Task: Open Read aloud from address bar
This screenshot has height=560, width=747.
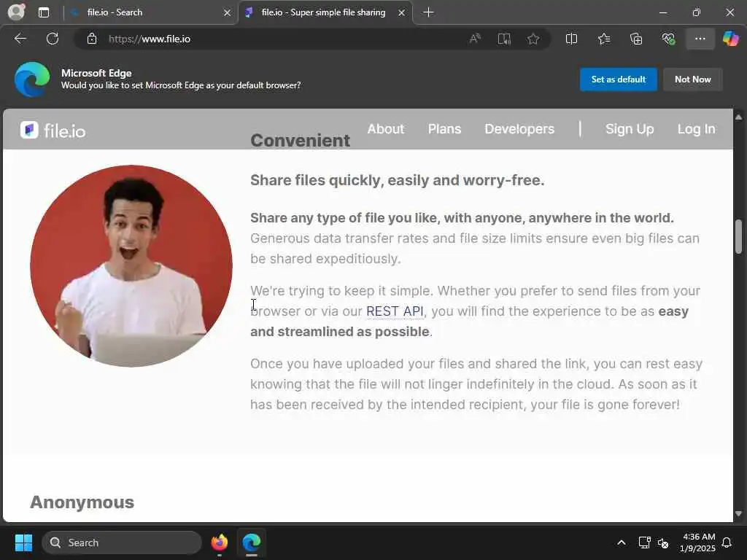Action: click(x=475, y=39)
